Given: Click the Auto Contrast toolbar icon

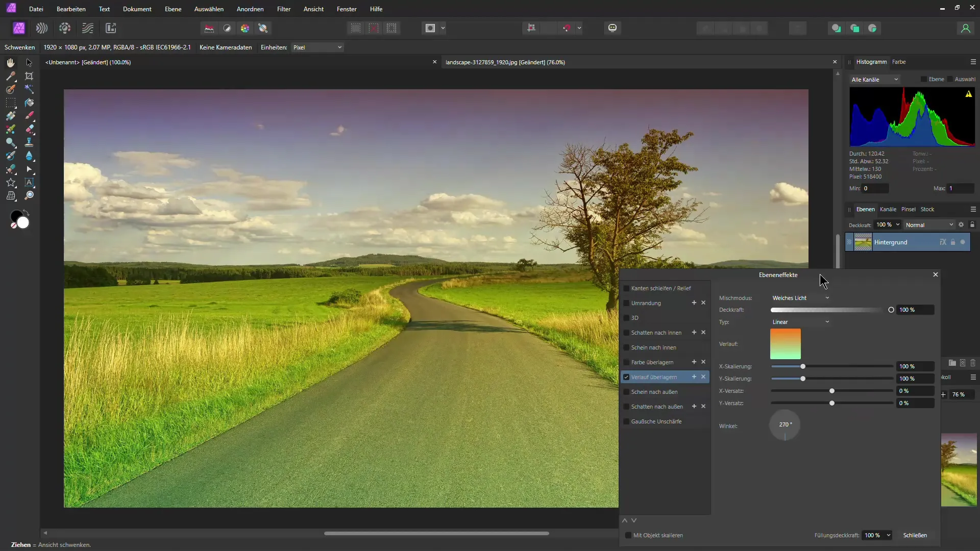Looking at the screenshot, I should point(227,28).
